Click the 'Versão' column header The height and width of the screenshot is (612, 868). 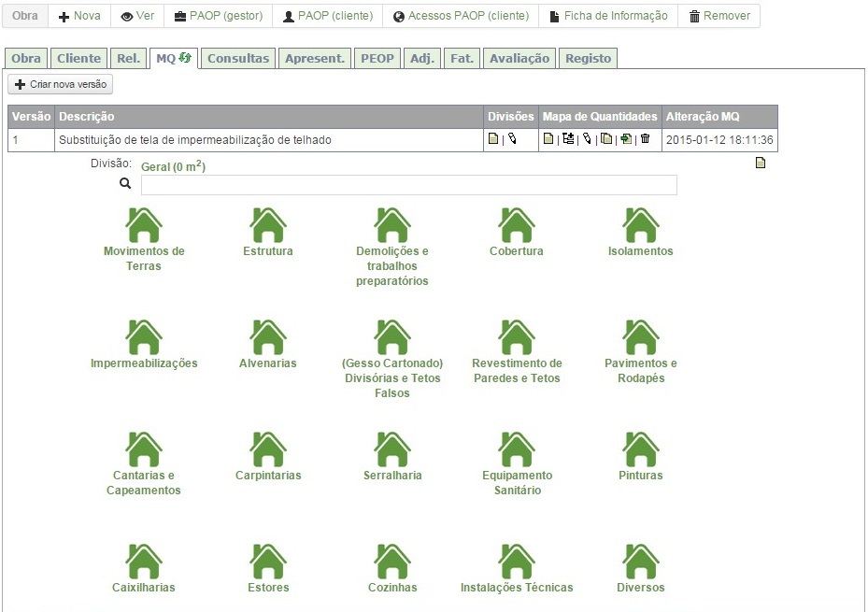[x=31, y=117]
